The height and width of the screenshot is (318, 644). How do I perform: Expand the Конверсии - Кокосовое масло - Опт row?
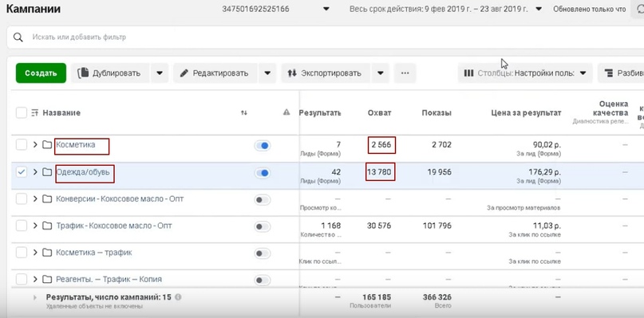35,199
